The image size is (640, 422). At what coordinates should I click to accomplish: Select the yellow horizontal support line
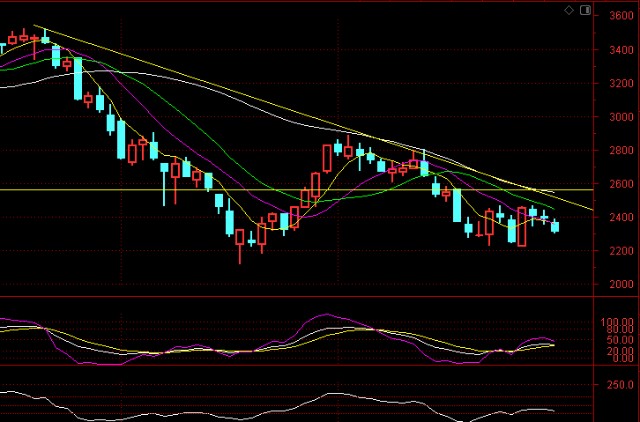(x=100, y=189)
